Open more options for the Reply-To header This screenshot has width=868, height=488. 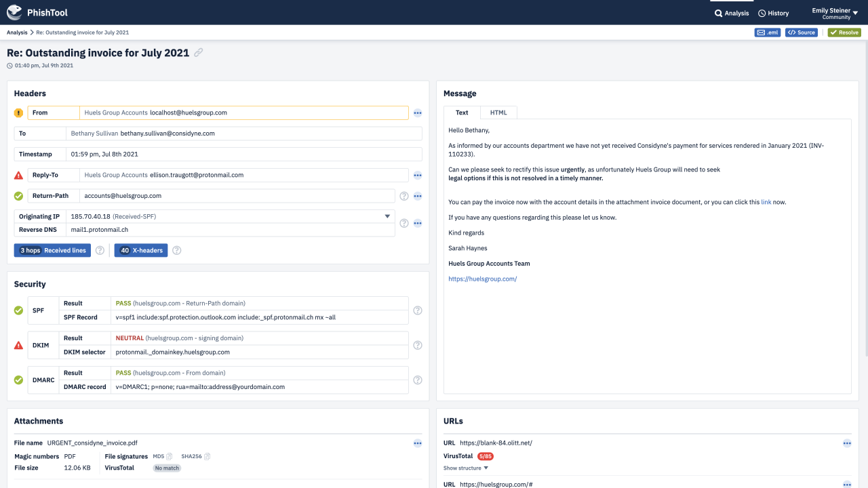tap(418, 175)
